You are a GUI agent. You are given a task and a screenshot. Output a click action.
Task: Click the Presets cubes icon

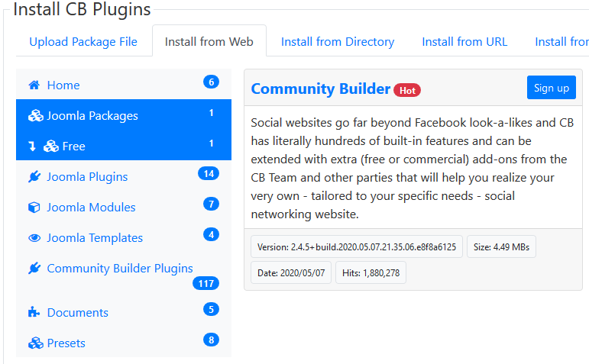tap(36, 343)
